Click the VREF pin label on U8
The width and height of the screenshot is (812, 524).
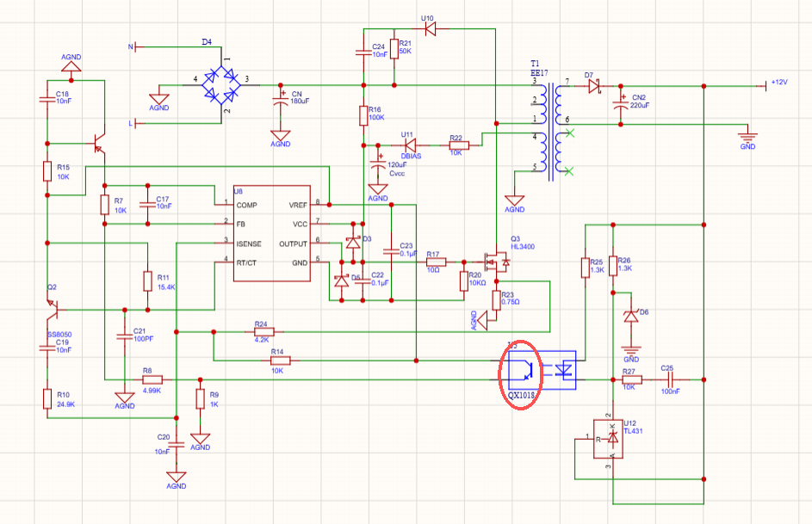click(x=298, y=206)
